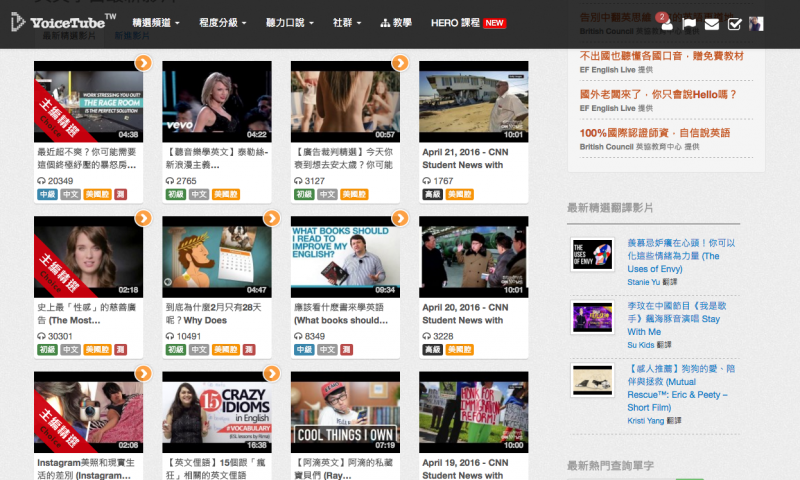800x480 pixels.
Task: Open April 20, 2016 - CNN Student News title
Action: click(x=465, y=314)
